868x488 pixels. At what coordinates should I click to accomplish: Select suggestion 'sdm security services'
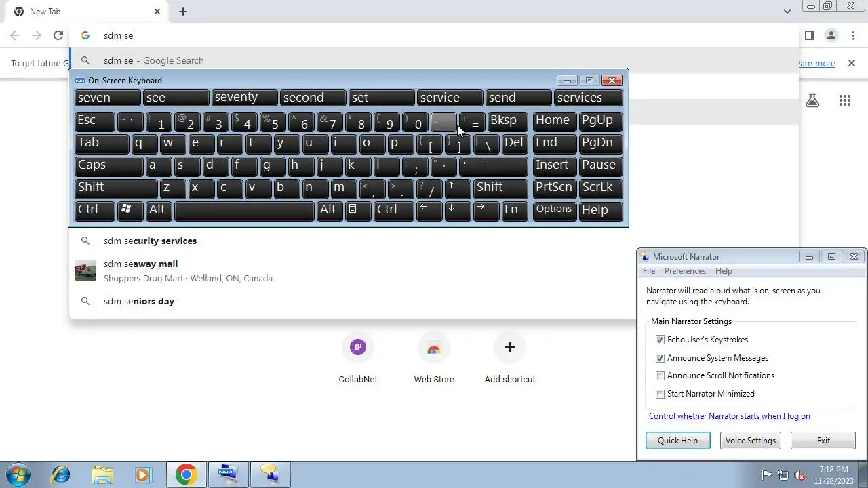pos(353,241)
